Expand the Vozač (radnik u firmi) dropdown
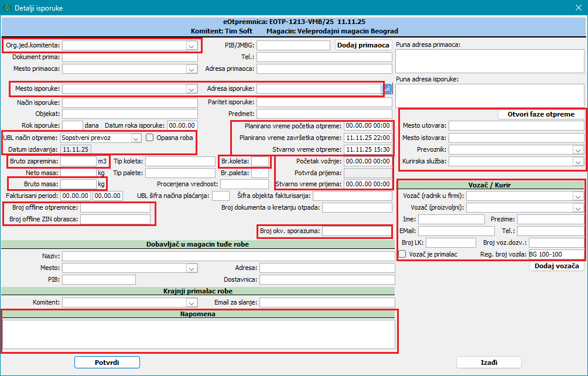 tap(577, 196)
